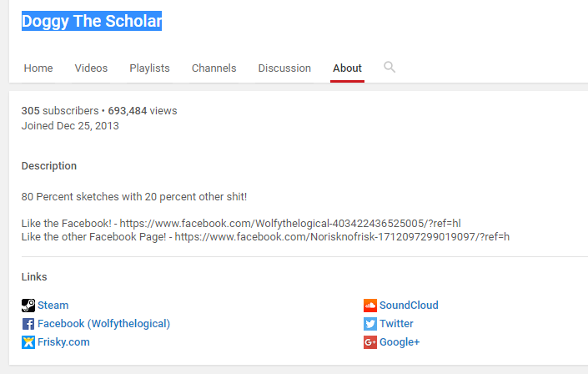Open the Google+ link

pyautogui.click(x=400, y=342)
